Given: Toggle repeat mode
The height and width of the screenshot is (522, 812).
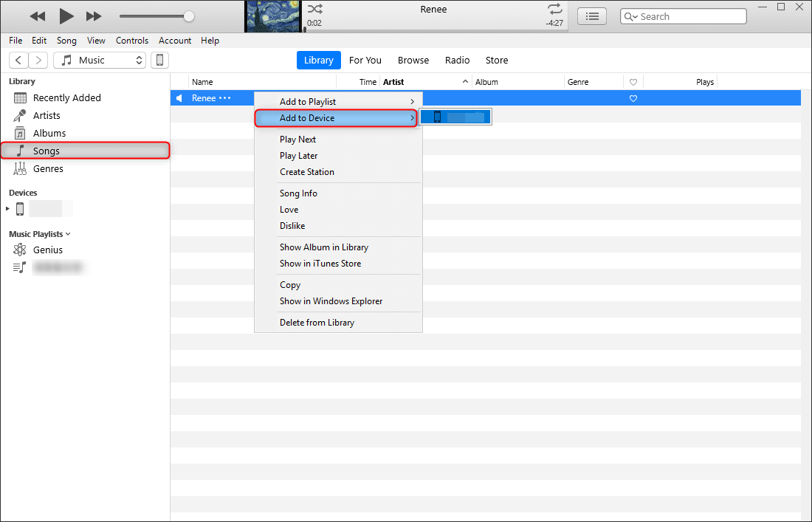Looking at the screenshot, I should [554, 9].
